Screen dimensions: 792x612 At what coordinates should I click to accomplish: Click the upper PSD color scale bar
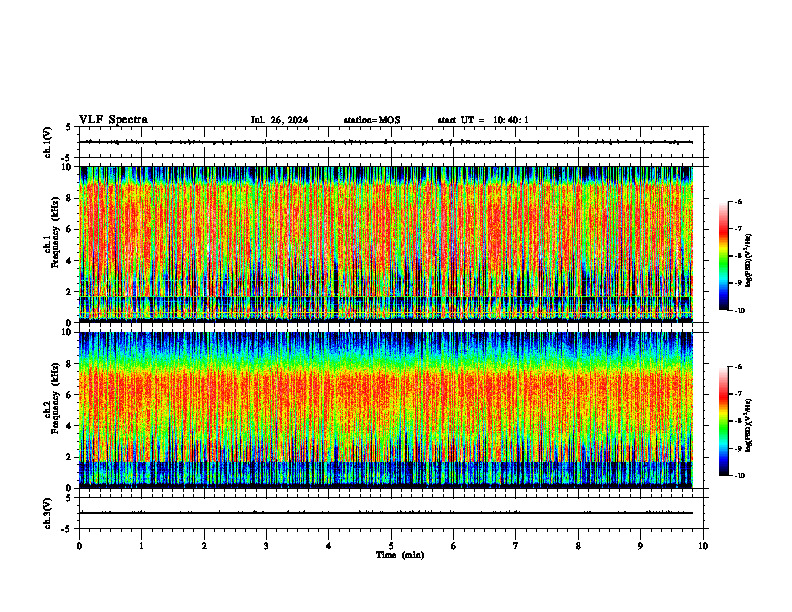tap(724, 256)
